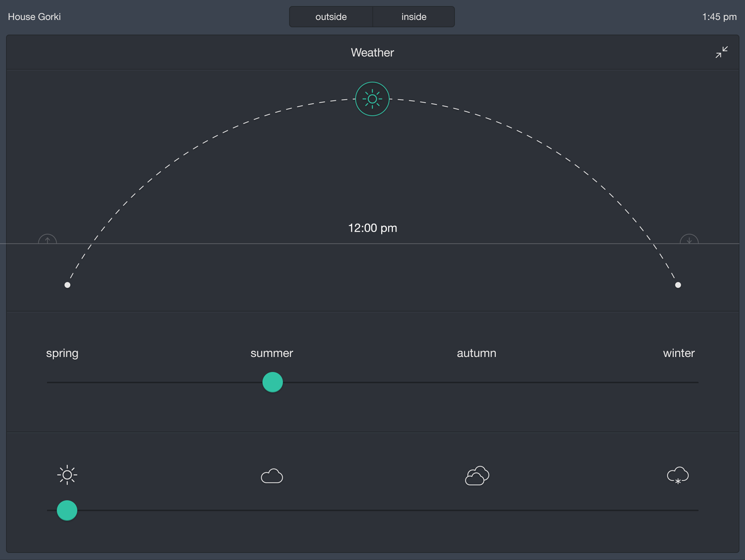Click the sun icon at the arc's peak
Screen dimensions: 745x560
coord(372,99)
